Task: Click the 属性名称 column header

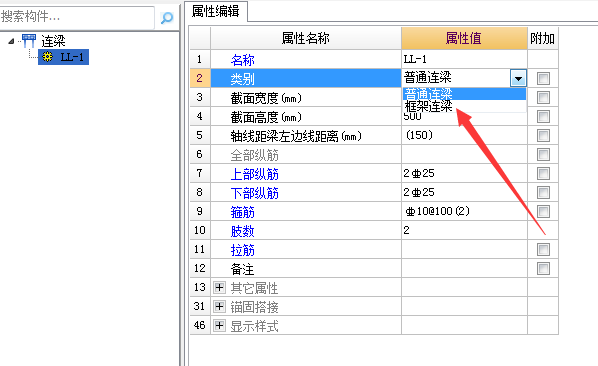Action: (305, 38)
